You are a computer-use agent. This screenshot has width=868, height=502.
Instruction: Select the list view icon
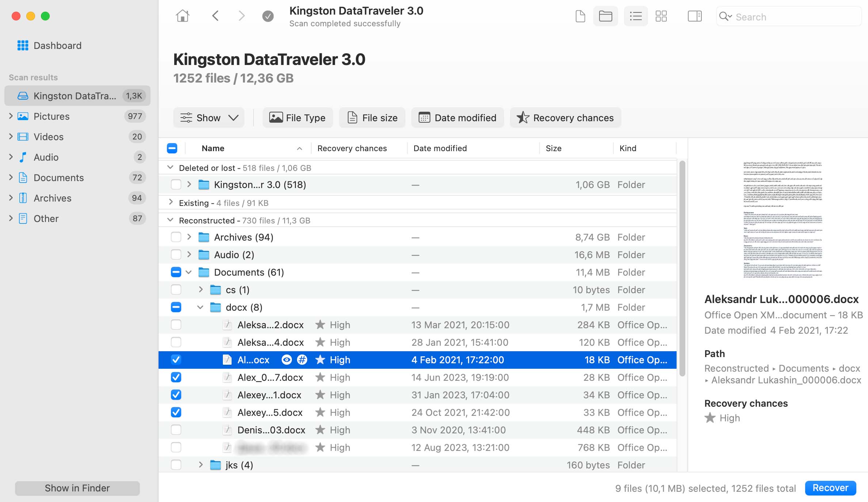[x=635, y=16]
